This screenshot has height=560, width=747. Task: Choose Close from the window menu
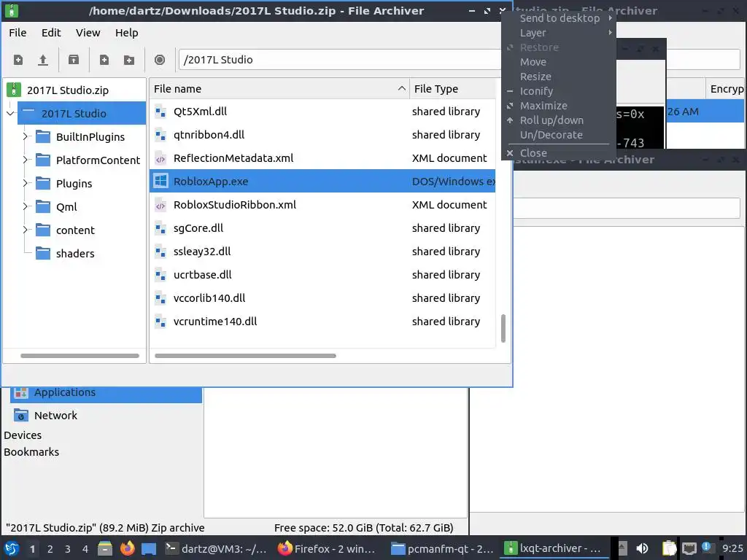coord(560,153)
